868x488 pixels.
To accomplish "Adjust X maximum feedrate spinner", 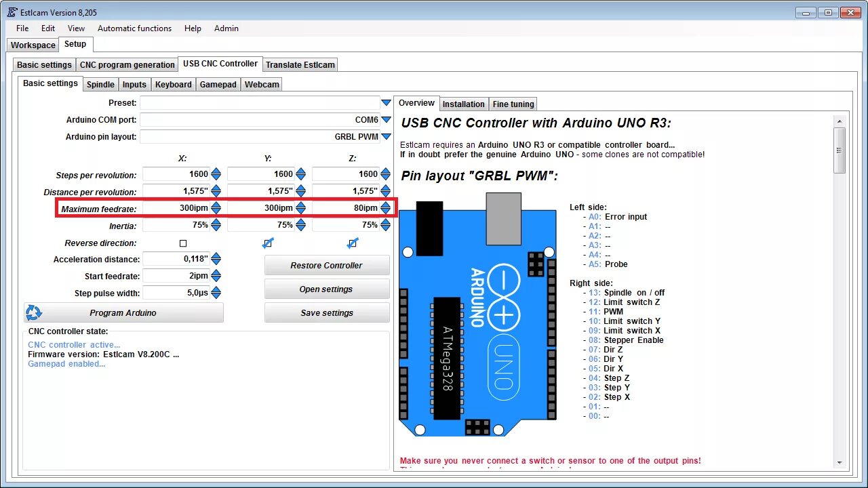I will pyautogui.click(x=216, y=208).
